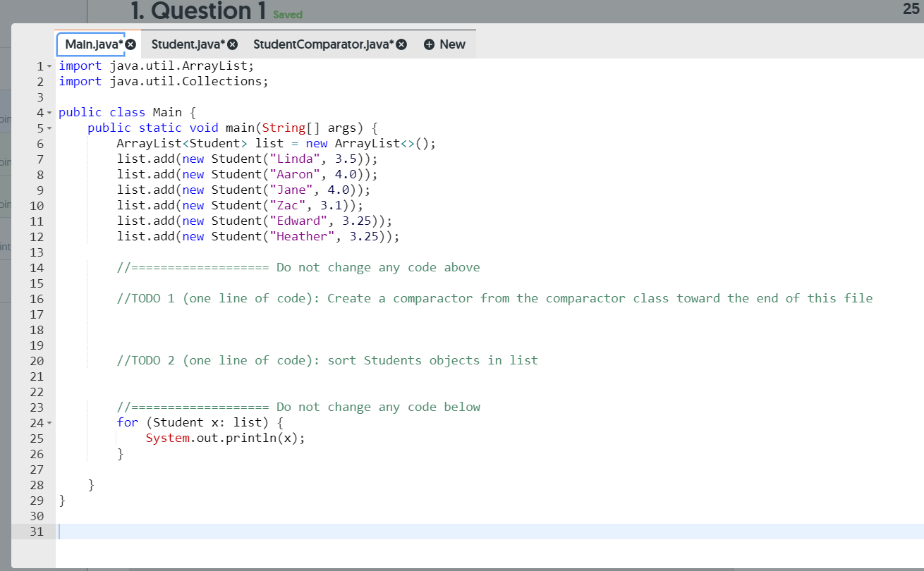
Task: Collapse the for loop fold on line 24
Action: click(x=49, y=422)
